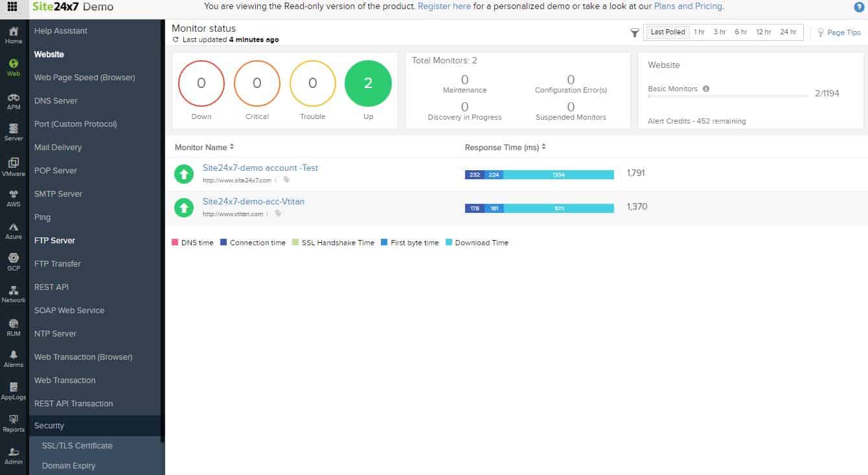Click the 1334 download segment of response bar
Viewport: 868px width, 475px height.
click(x=558, y=175)
